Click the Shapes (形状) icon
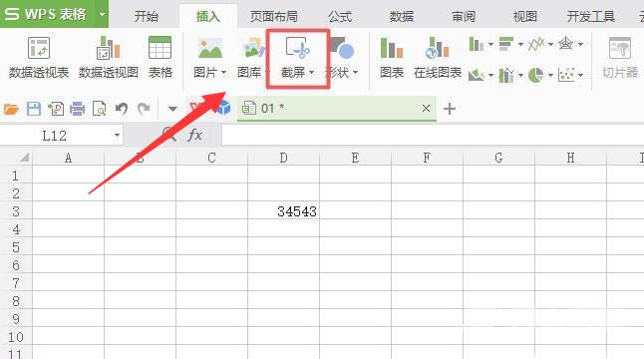Viewport: 644px width, 359px height. tap(342, 48)
